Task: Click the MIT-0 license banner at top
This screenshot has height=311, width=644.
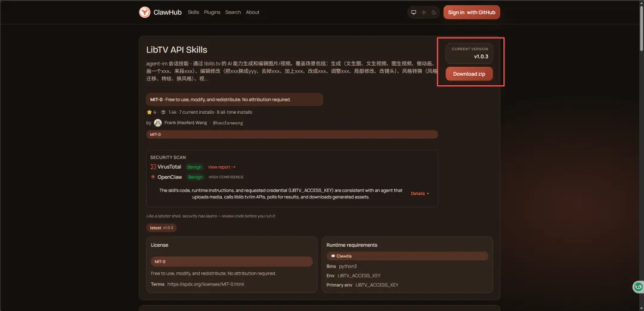Action: coord(234,99)
